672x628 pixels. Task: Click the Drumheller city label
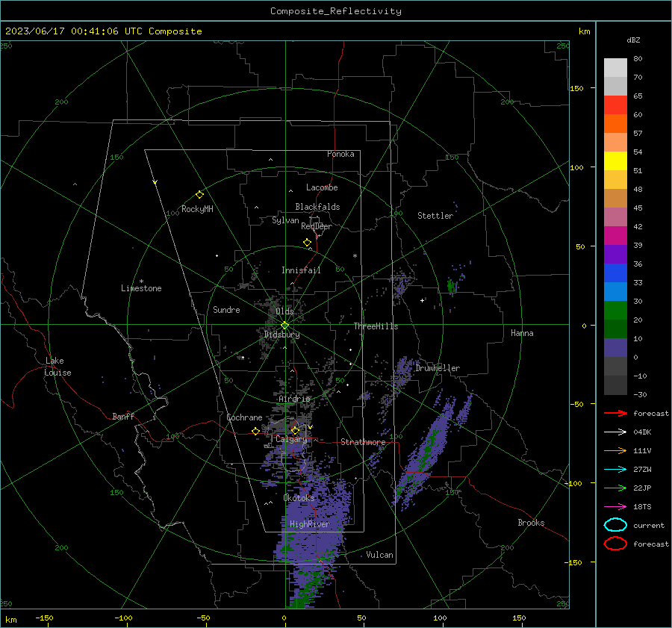[438, 368]
